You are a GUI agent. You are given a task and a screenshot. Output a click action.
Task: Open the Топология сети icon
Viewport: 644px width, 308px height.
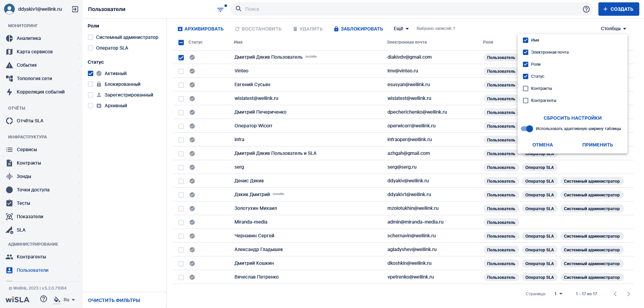pyautogui.click(x=9, y=78)
